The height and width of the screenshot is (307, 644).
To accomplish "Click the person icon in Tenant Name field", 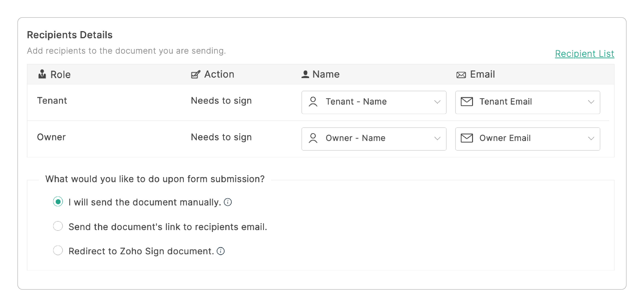I will pyautogui.click(x=313, y=102).
